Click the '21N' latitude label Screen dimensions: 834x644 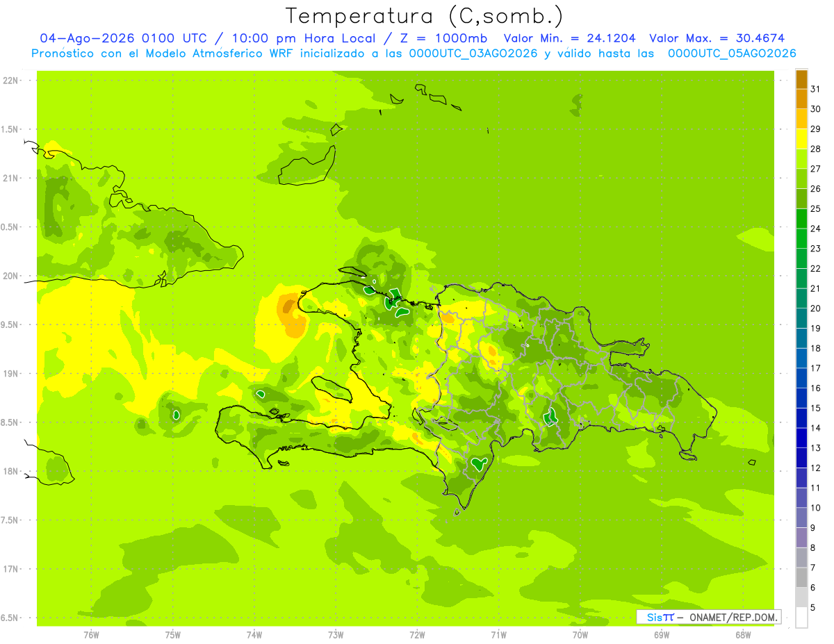tap(12, 178)
